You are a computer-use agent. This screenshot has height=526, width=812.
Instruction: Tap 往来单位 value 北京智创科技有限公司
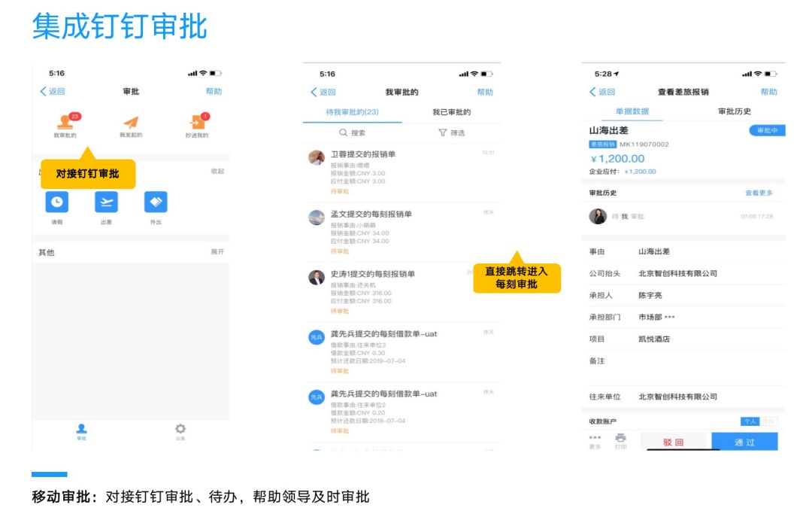click(677, 397)
